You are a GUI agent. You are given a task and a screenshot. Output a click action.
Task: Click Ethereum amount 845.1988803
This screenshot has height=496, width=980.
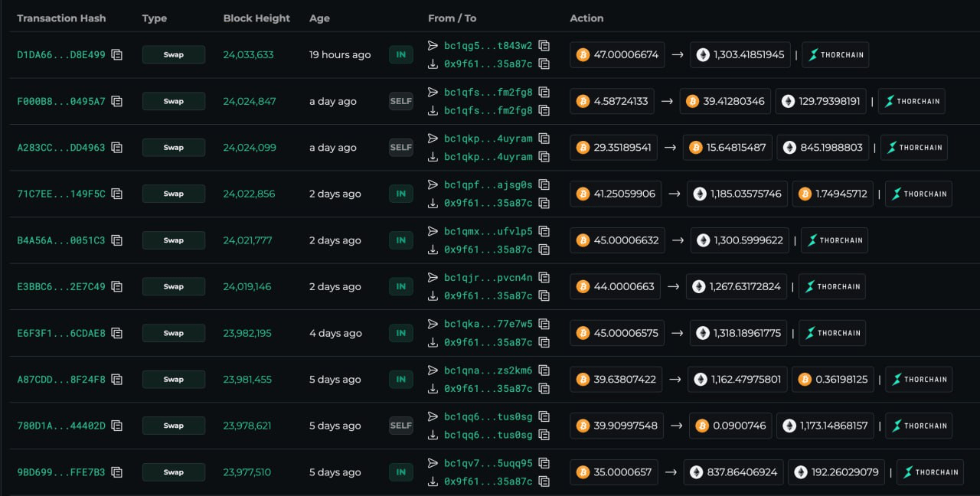(822, 148)
